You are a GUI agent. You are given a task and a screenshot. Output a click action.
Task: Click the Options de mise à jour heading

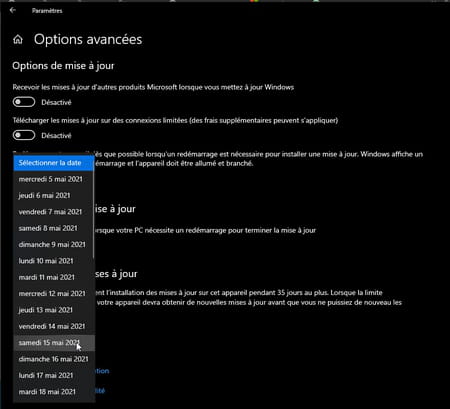(x=63, y=66)
